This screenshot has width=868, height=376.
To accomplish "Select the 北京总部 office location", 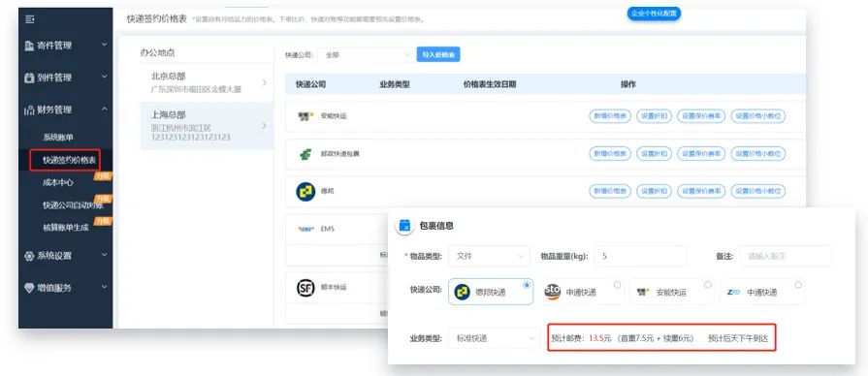I will coord(207,81).
